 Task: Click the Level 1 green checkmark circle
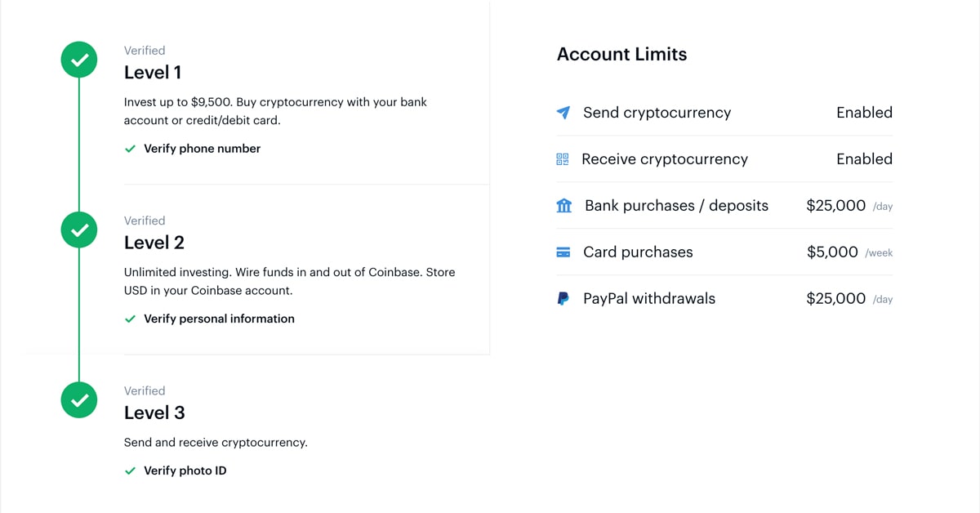[78, 59]
